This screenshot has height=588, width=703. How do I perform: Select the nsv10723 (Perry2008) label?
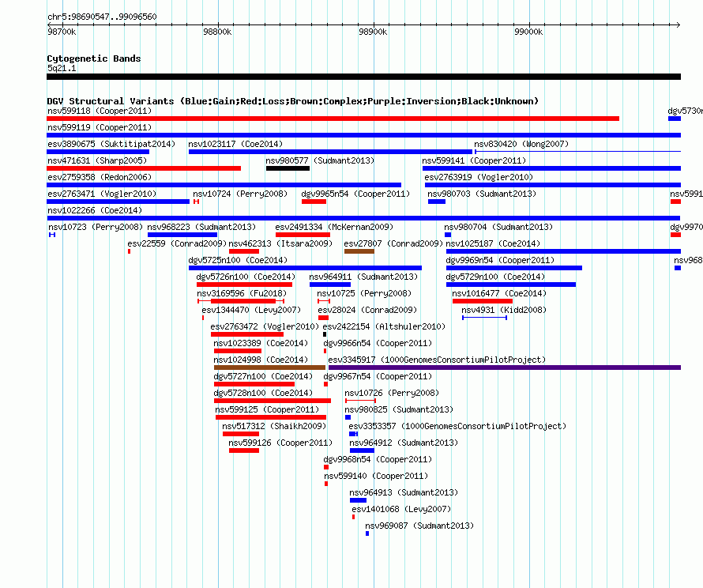(x=96, y=227)
